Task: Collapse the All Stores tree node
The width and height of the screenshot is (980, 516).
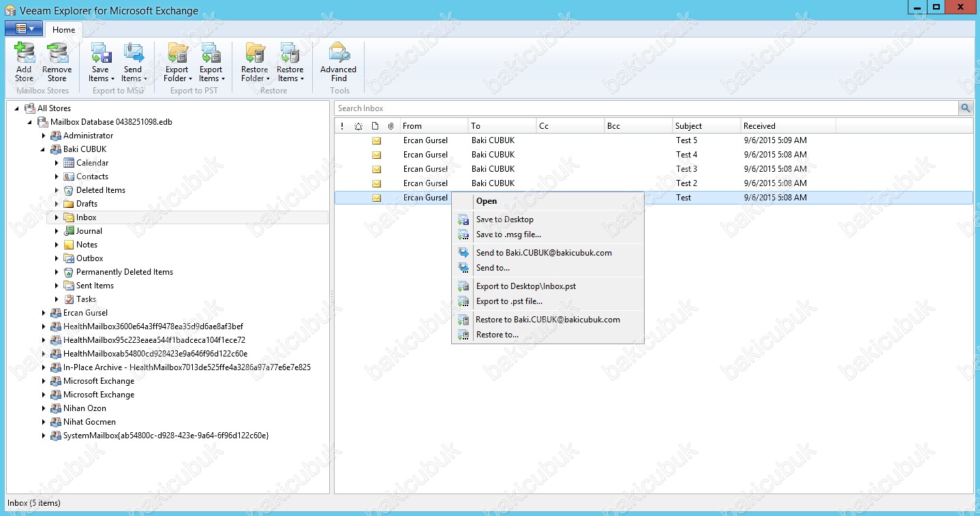Action: pyautogui.click(x=16, y=108)
